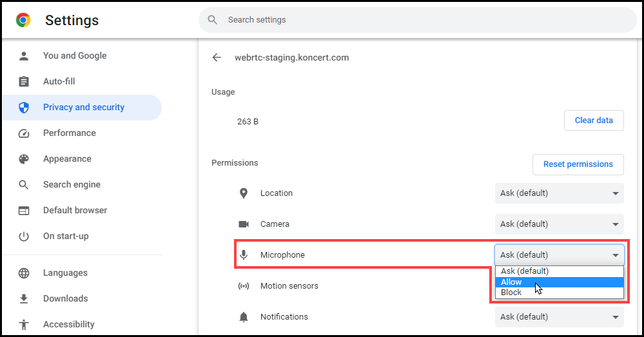The width and height of the screenshot is (644, 337).
Task: Click the Clear data button
Action: 594,120
